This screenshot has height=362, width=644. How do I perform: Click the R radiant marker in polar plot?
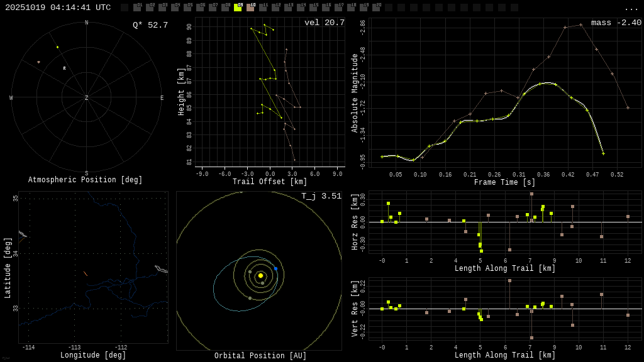click(x=64, y=69)
